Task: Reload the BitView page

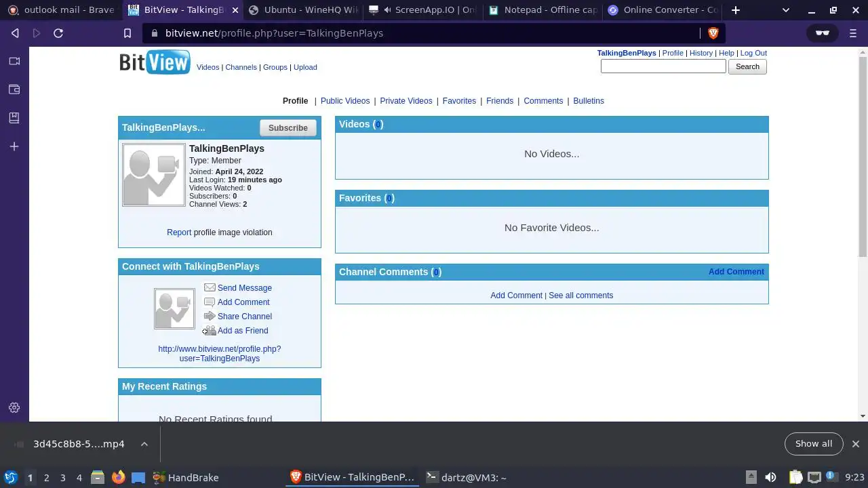Action: coord(58,33)
